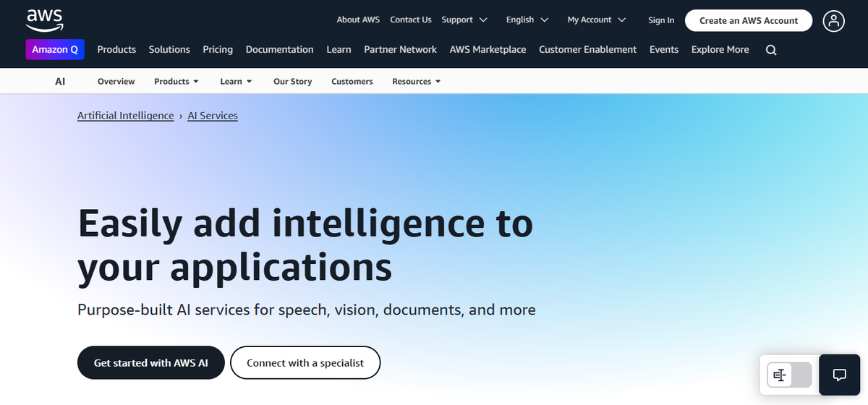The width and height of the screenshot is (868, 405).
Task: Open the Products main menu
Action: pos(116,49)
